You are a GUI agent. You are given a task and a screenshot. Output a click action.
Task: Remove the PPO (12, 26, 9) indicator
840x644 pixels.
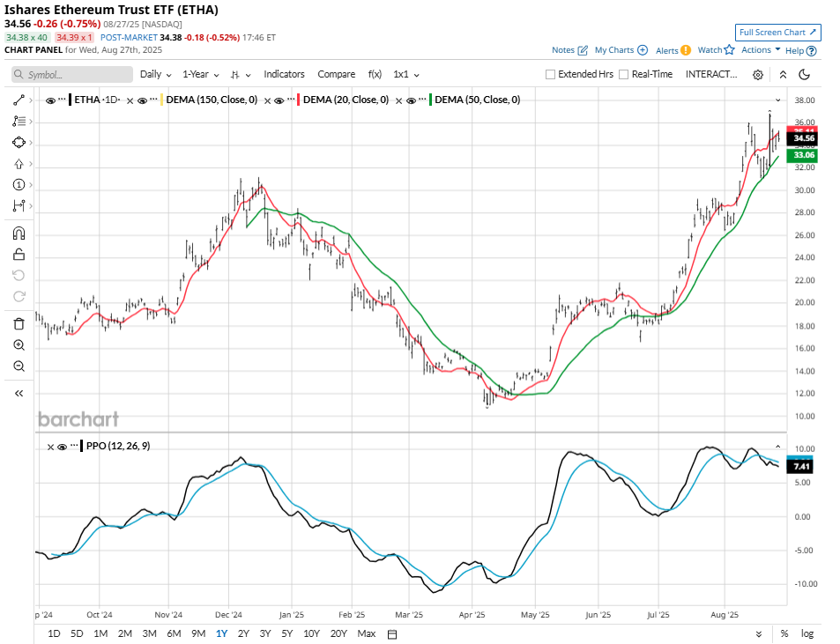point(50,447)
